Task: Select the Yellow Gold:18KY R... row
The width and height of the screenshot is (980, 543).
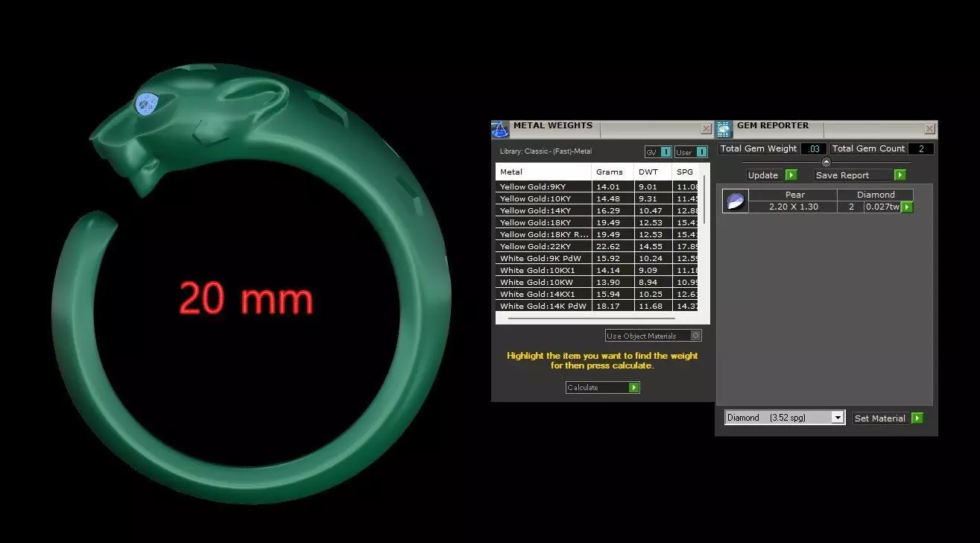Action: [x=597, y=234]
